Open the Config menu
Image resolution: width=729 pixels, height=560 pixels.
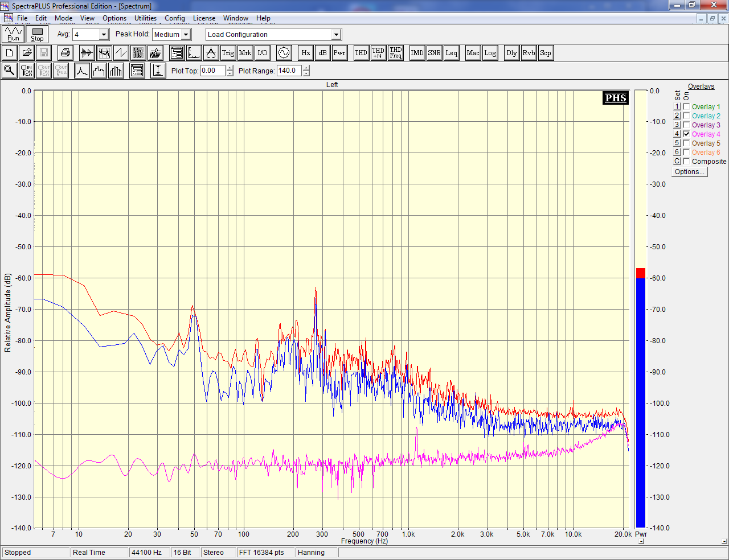(175, 18)
